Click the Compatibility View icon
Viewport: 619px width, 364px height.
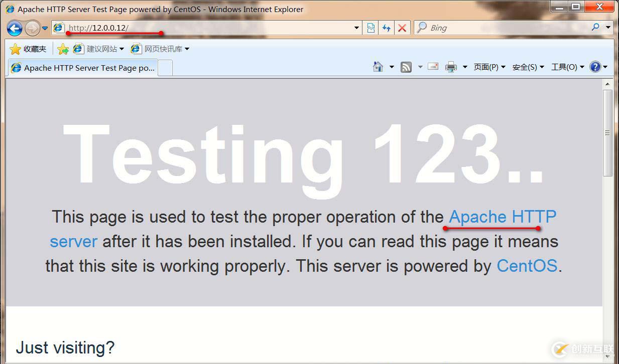tap(370, 28)
